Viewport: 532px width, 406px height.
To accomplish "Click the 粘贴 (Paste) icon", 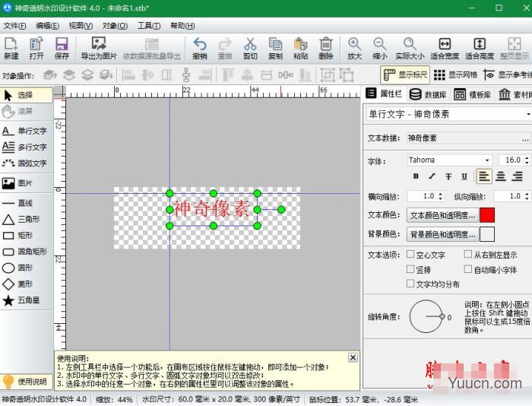I will (301, 49).
